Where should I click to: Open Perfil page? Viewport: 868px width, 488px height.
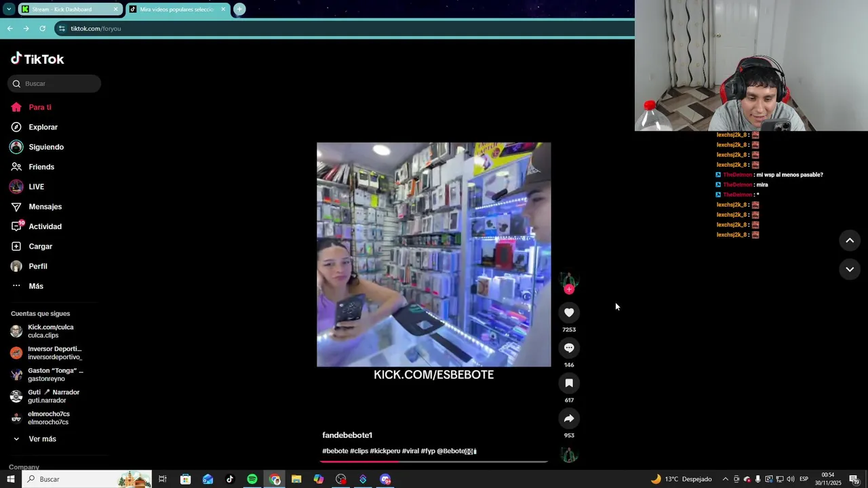29,266
